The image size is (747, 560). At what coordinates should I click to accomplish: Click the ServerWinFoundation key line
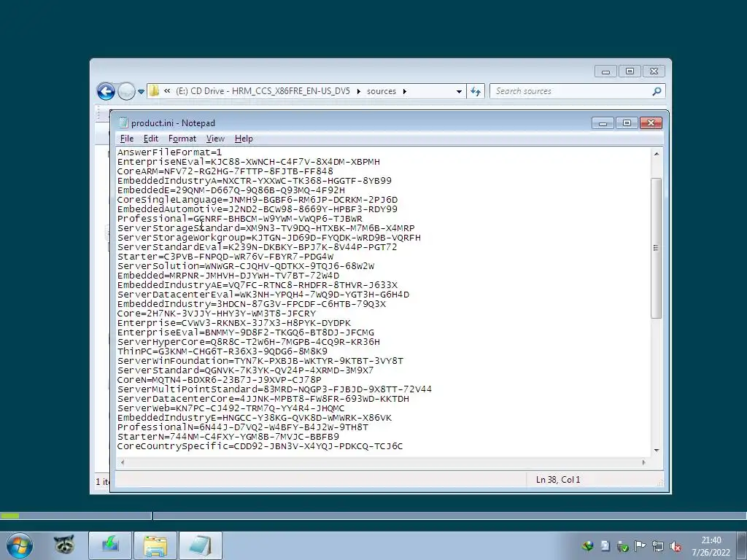point(260,361)
